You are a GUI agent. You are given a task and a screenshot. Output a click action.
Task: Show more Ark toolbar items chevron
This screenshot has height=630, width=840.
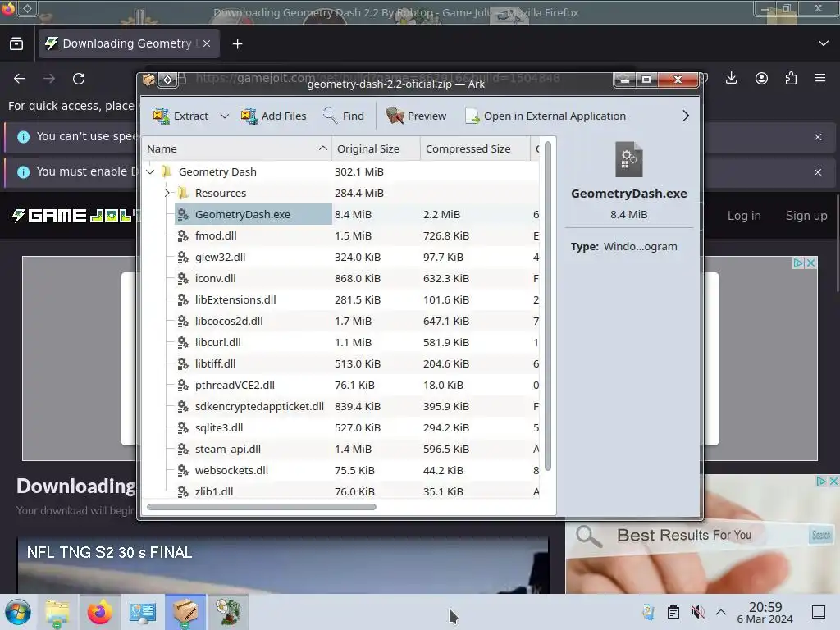coord(686,116)
